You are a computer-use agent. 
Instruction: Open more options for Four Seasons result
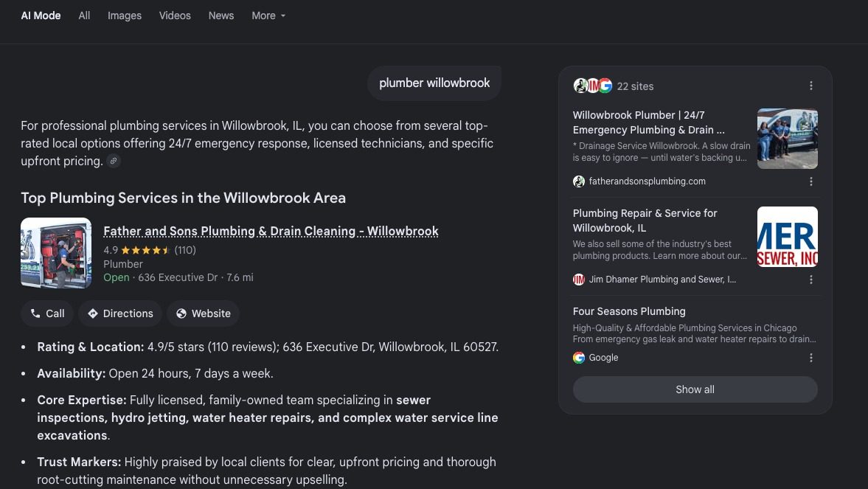pyautogui.click(x=811, y=358)
